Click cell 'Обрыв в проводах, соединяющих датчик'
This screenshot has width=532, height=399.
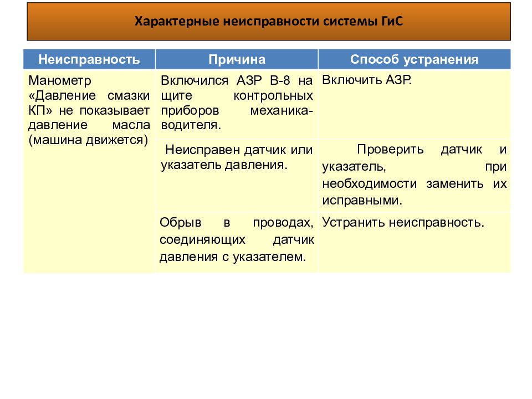pos(237,242)
